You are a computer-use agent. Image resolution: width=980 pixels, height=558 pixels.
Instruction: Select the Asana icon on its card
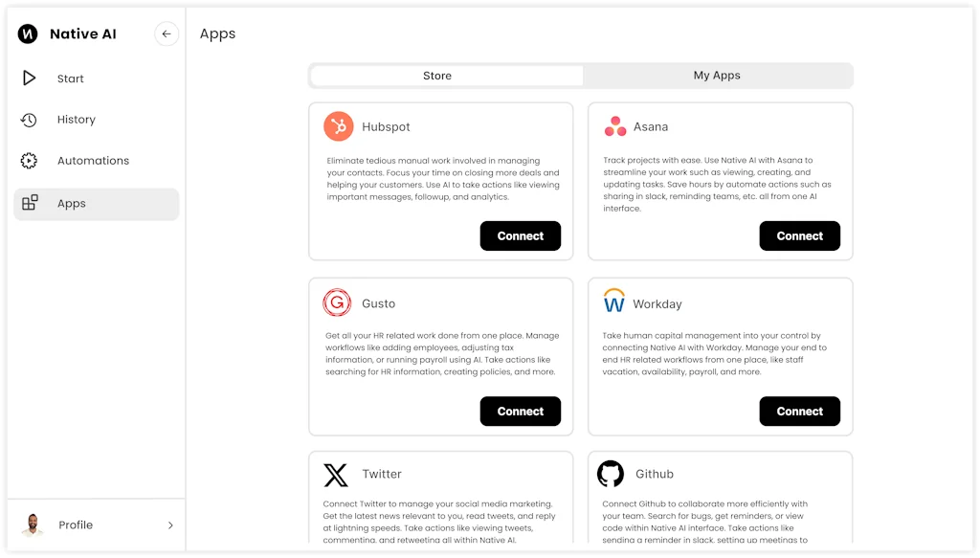point(615,126)
